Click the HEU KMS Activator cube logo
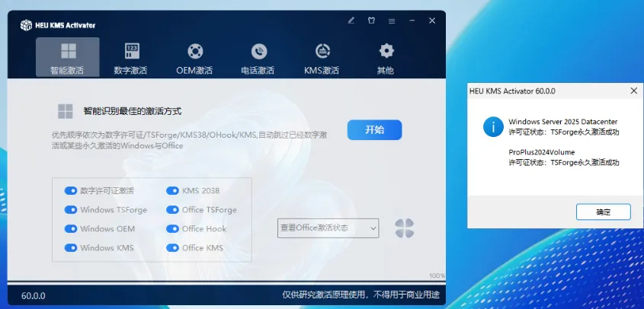Image resolution: width=644 pixels, height=309 pixels. click(x=26, y=25)
